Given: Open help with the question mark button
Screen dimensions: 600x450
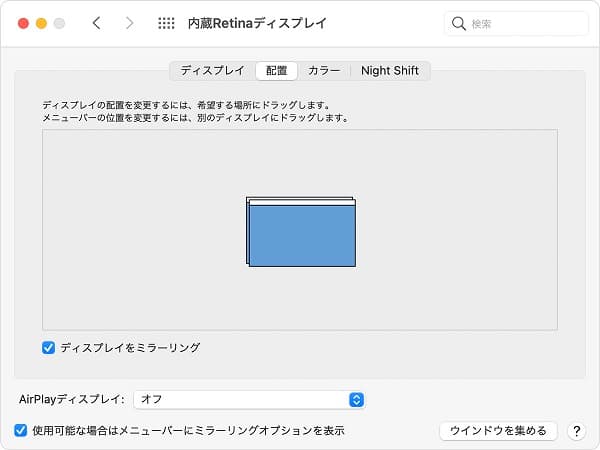Looking at the screenshot, I should 576,431.
